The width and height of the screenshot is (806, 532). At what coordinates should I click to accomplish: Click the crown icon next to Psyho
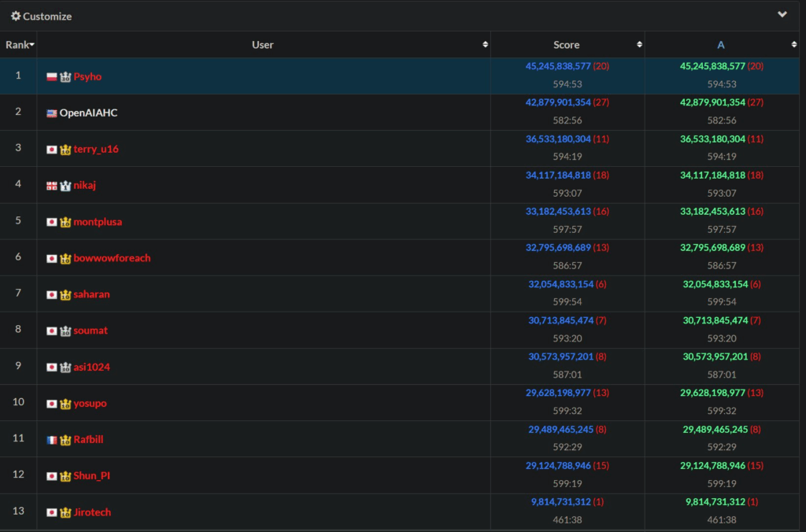65,77
